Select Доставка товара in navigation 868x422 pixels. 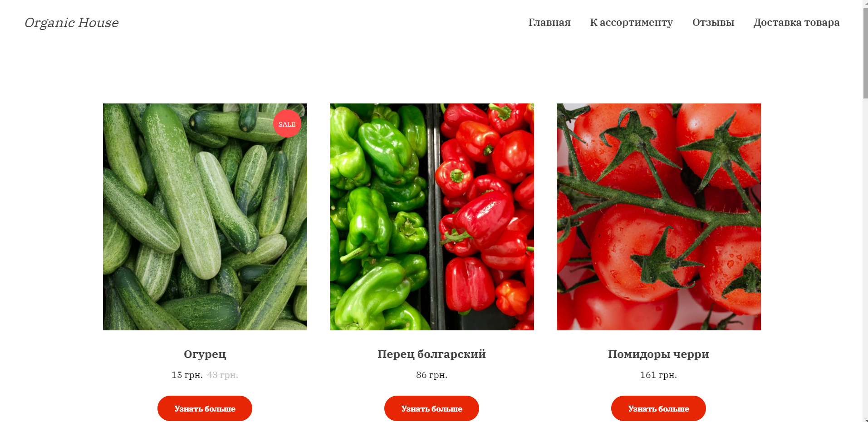click(x=796, y=22)
